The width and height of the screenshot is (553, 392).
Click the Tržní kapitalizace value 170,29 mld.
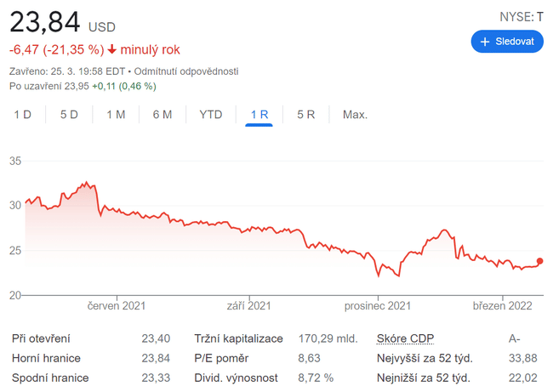(x=328, y=338)
